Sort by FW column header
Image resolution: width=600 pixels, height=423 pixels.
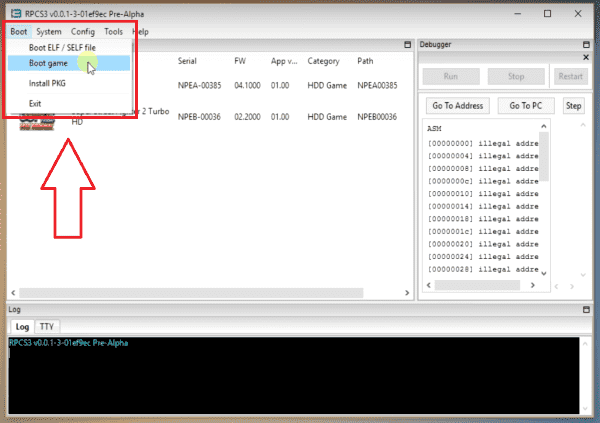click(240, 61)
